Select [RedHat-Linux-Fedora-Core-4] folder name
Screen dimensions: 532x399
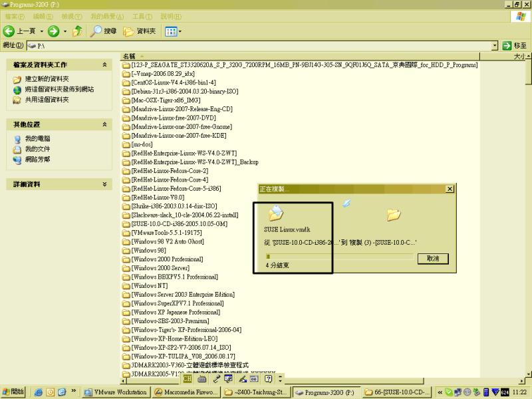pyautogui.click(x=170, y=180)
